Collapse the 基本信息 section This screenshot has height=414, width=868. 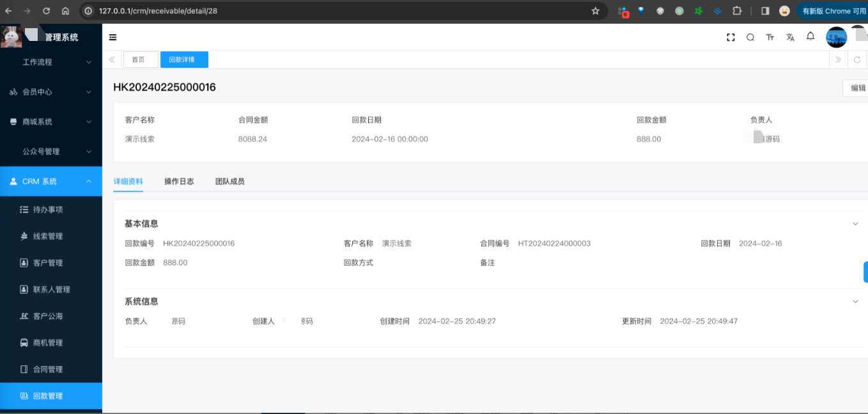(855, 224)
